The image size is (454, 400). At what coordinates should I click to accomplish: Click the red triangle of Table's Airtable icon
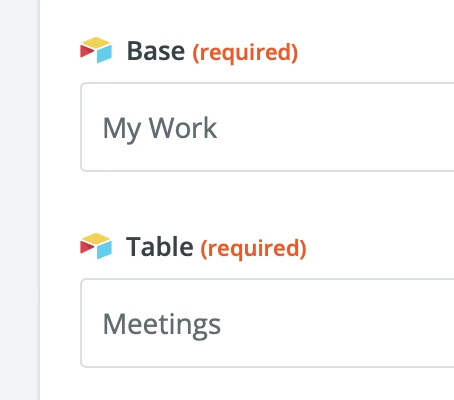point(87,247)
